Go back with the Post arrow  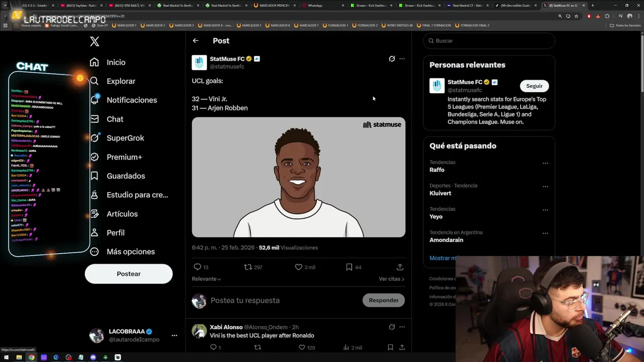point(196,41)
